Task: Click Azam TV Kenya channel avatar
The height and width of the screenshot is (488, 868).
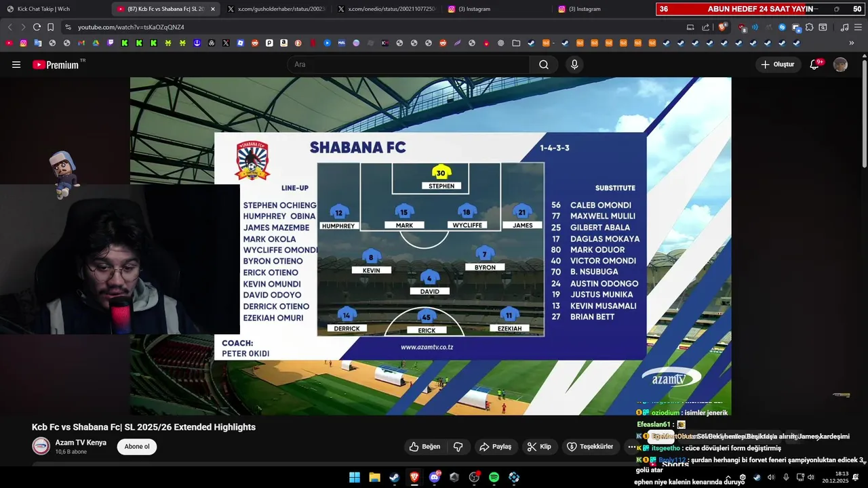Action: [x=41, y=446]
